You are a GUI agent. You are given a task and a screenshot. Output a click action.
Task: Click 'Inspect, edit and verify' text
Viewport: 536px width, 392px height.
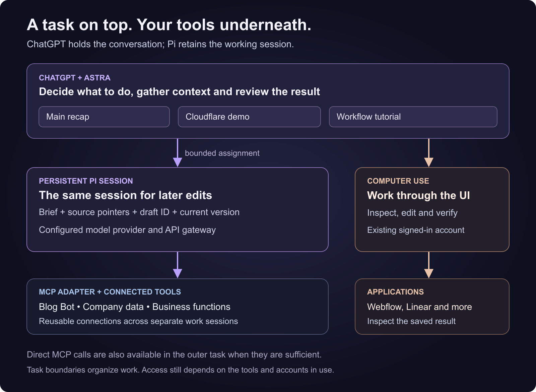click(412, 213)
